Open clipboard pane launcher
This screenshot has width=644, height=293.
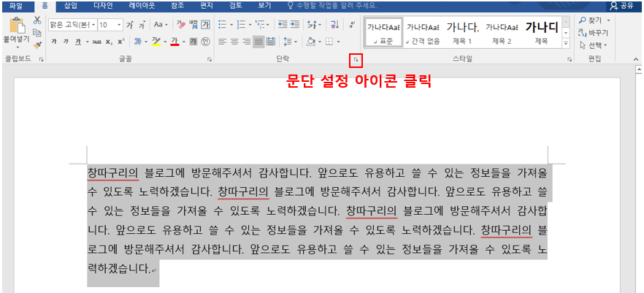[41, 60]
